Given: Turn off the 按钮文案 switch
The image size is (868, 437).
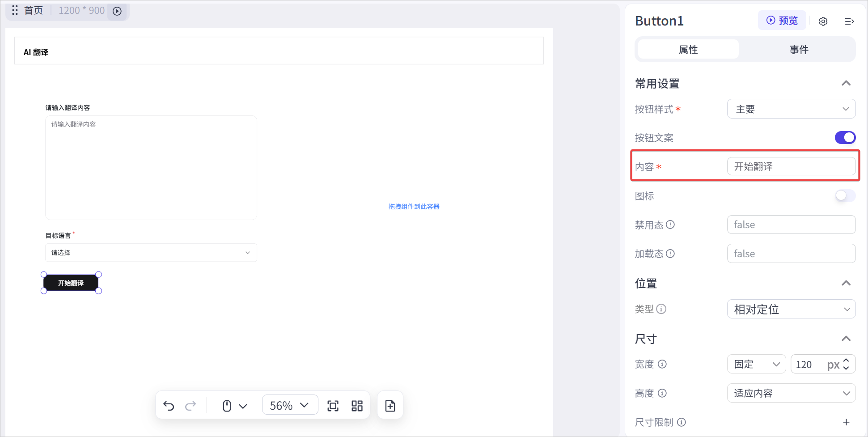Looking at the screenshot, I should point(845,137).
